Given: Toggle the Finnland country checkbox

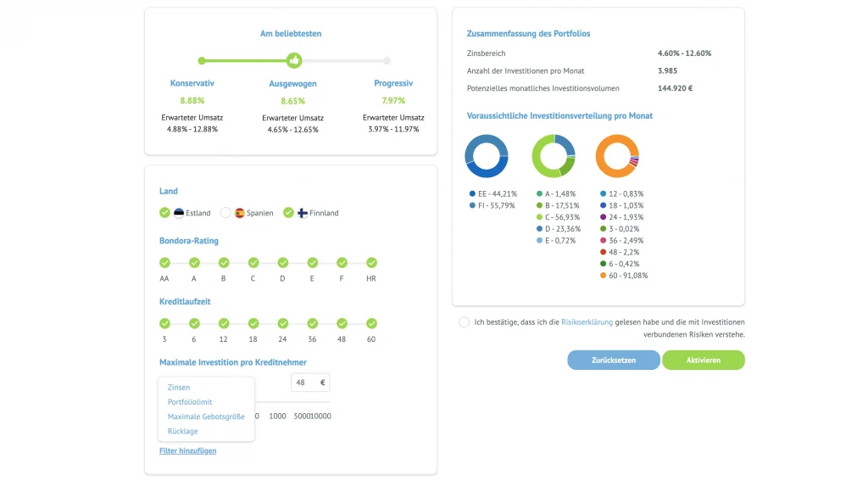Looking at the screenshot, I should 289,213.
